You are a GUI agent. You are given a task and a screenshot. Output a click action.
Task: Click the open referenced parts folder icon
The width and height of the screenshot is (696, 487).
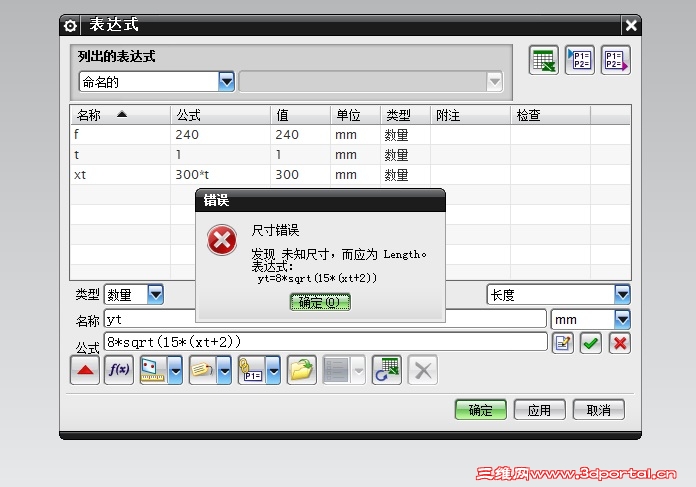point(302,370)
